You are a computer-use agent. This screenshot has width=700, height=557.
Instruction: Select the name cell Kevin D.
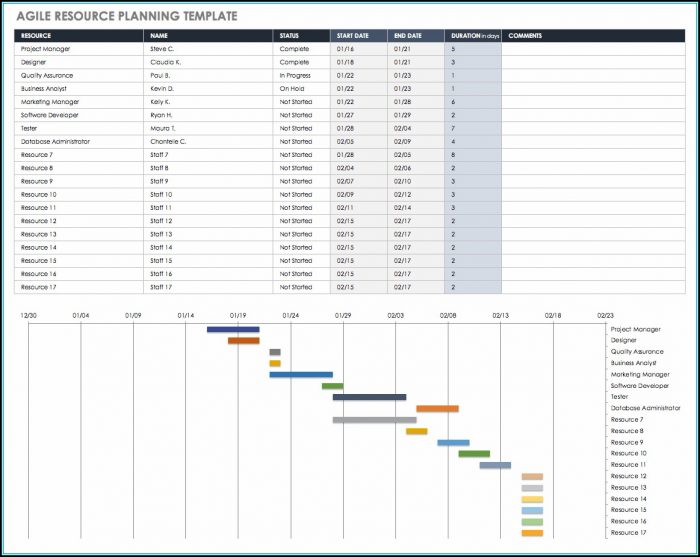pos(208,89)
